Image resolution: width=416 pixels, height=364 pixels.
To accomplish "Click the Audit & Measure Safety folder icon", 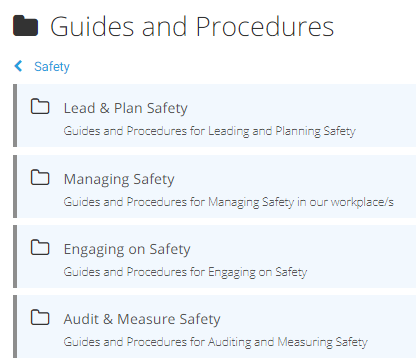I will (x=40, y=318).
